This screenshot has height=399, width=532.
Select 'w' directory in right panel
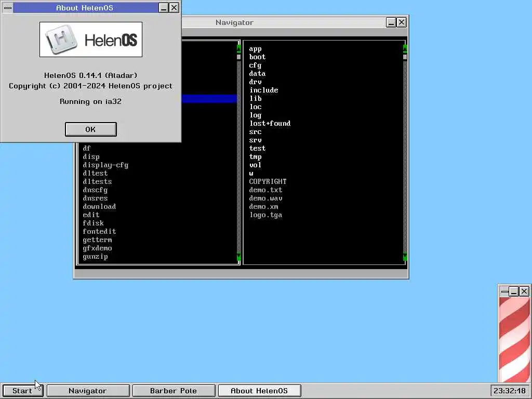click(251, 174)
